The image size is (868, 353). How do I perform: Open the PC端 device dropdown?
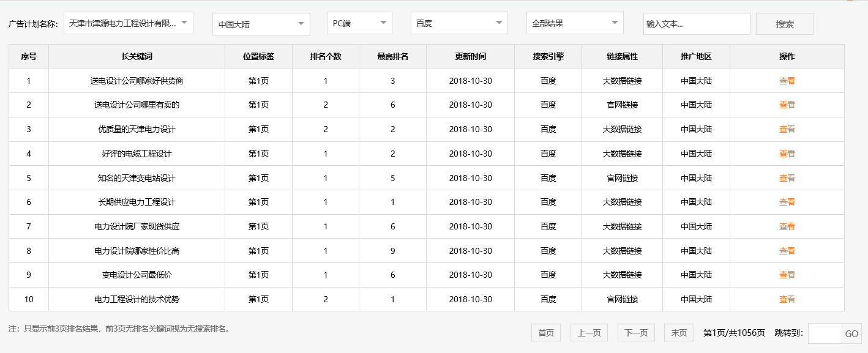point(359,23)
